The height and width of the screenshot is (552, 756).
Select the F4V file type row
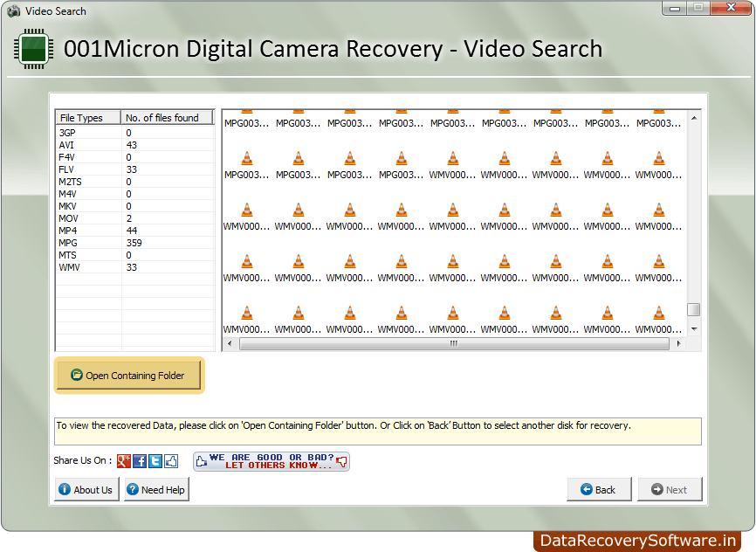pyautogui.click(x=135, y=157)
